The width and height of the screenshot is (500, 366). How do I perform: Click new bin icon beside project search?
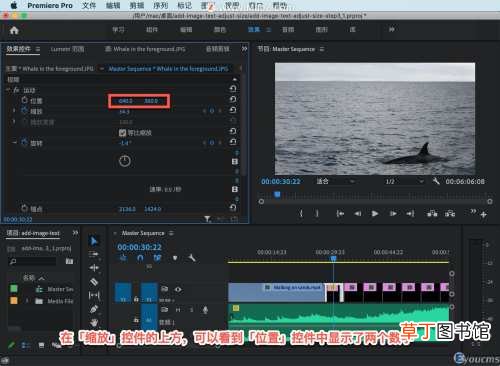point(69,261)
